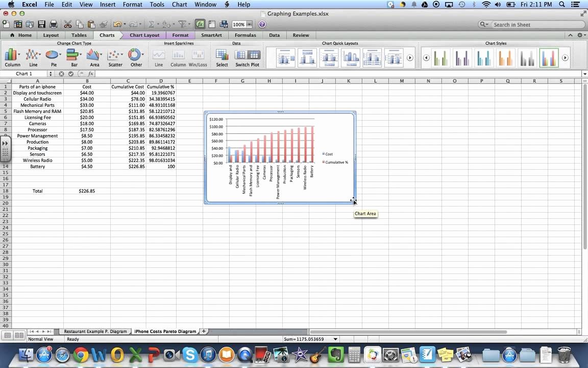Click the Print toolbar icon

(x=54, y=25)
